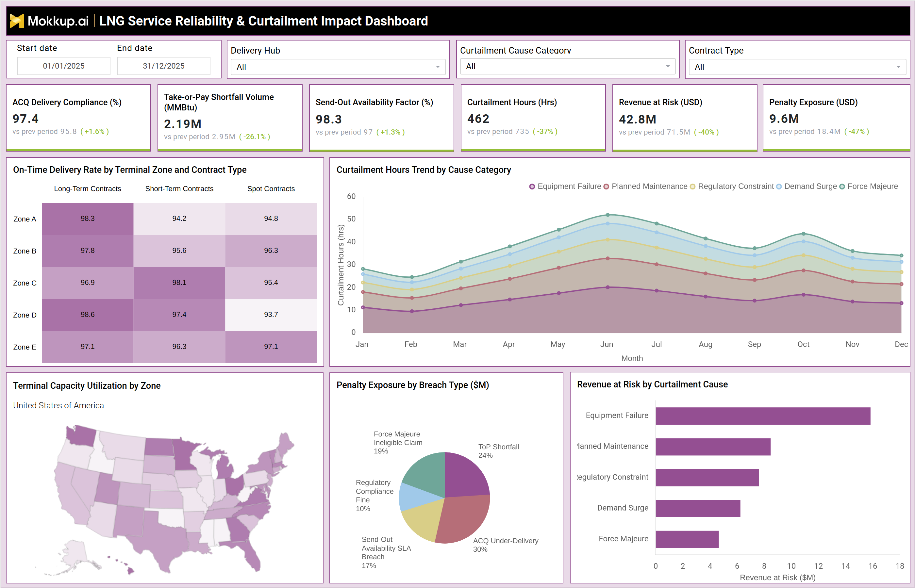The width and height of the screenshot is (915, 588).
Task: Click the Start date input field
Action: point(64,66)
